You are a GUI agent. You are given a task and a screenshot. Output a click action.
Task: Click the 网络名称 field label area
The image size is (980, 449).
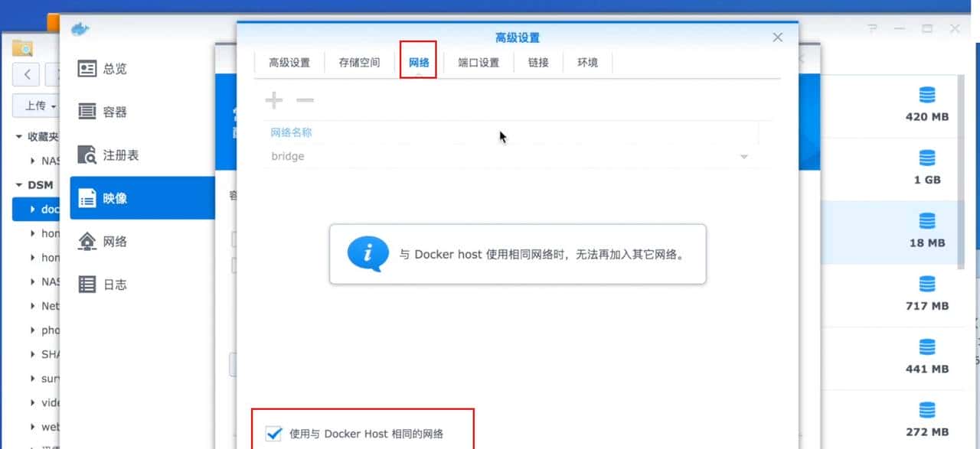pos(291,132)
